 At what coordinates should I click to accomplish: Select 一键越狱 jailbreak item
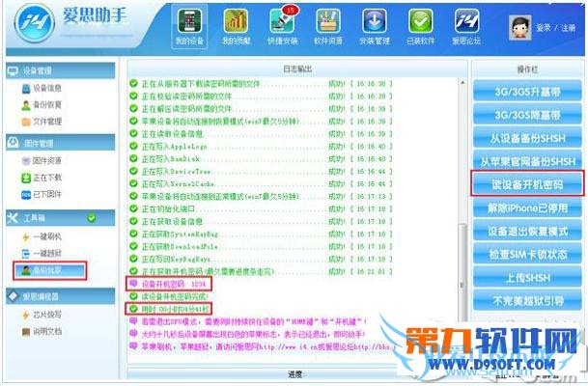42,254
